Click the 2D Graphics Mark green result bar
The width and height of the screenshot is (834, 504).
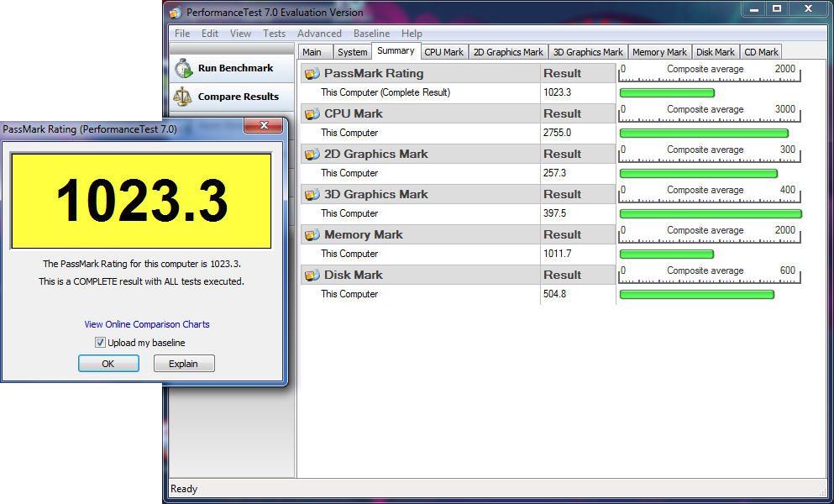click(x=699, y=174)
